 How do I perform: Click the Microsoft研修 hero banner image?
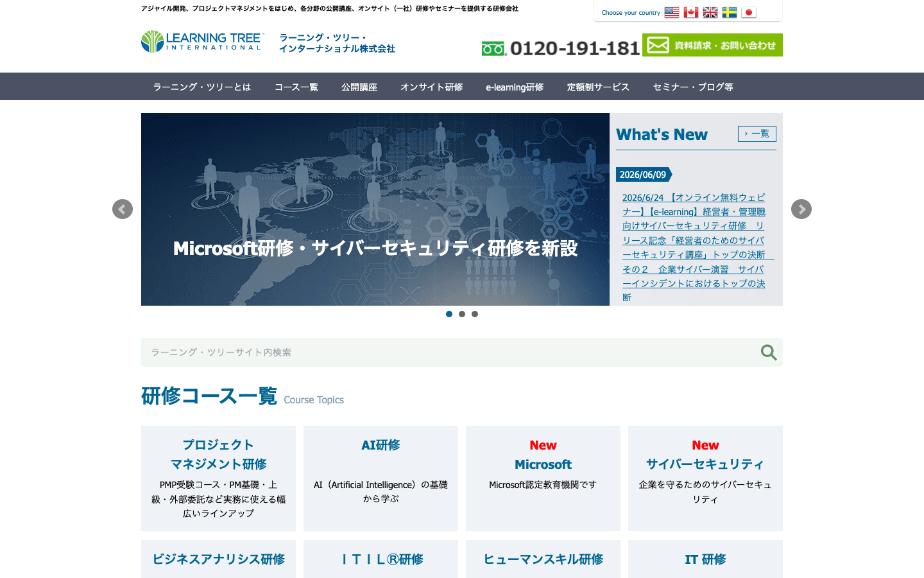point(375,209)
